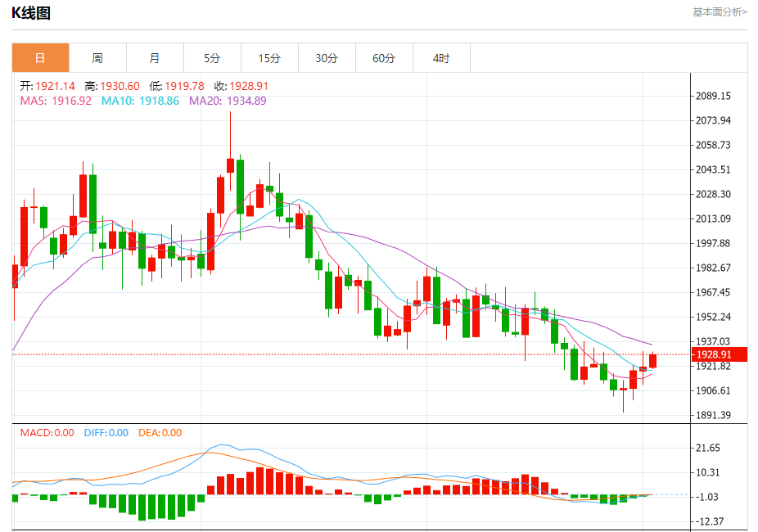Click the MA10: 1918.86 indicator label
The height and width of the screenshot is (532, 758).
pyautogui.click(x=140, y=101)
